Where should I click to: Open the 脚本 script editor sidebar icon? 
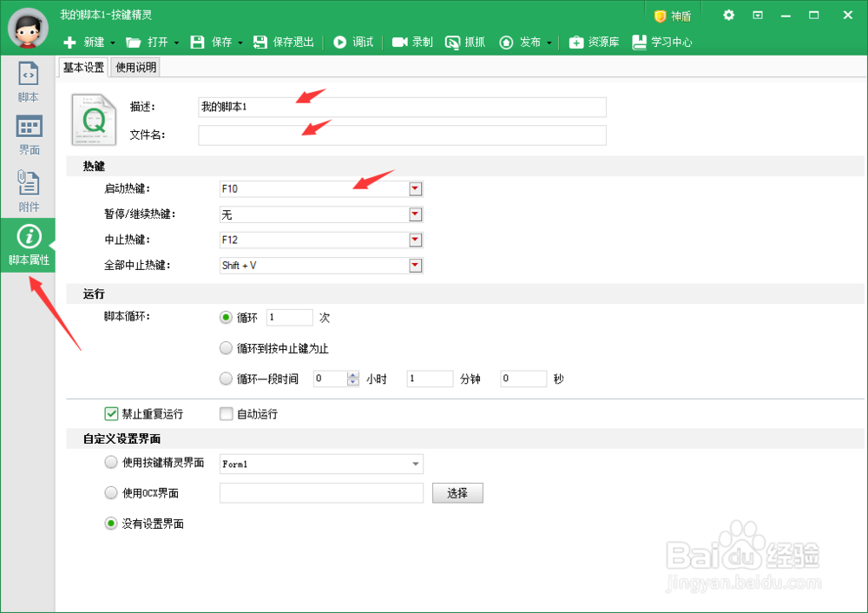[29, 82]
